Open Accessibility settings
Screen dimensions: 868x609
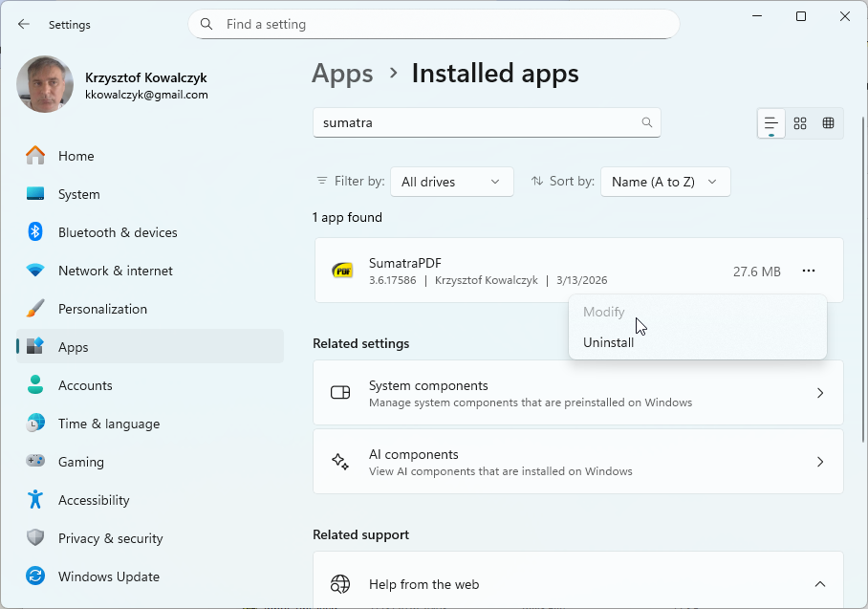[150, 499]
